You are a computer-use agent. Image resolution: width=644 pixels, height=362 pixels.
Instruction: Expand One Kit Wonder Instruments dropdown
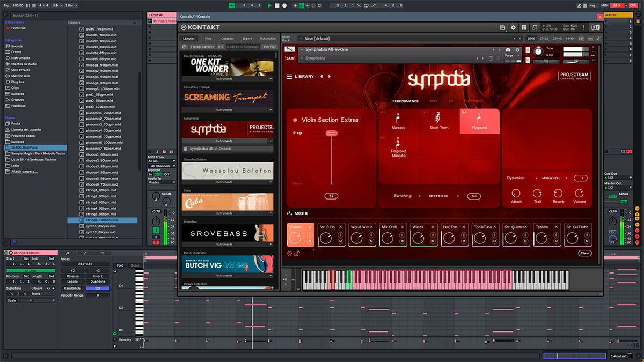coord(271,79)
